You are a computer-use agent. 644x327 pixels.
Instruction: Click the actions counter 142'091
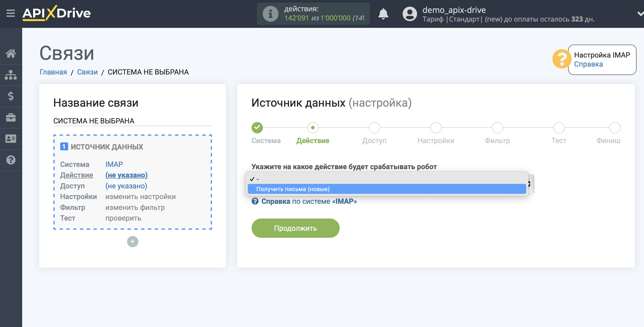click(x=296, y=18)
